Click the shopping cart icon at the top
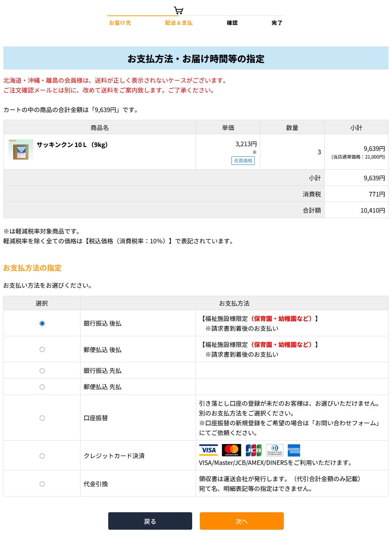Viewport: 392px width, 554px height. (x=179, y=10)
